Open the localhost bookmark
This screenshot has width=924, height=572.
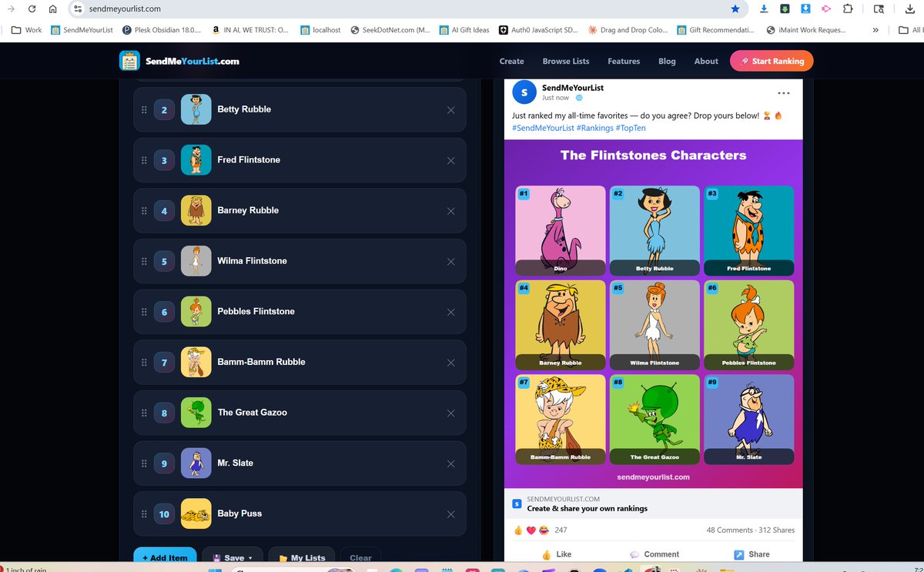(x=320, y=30)
